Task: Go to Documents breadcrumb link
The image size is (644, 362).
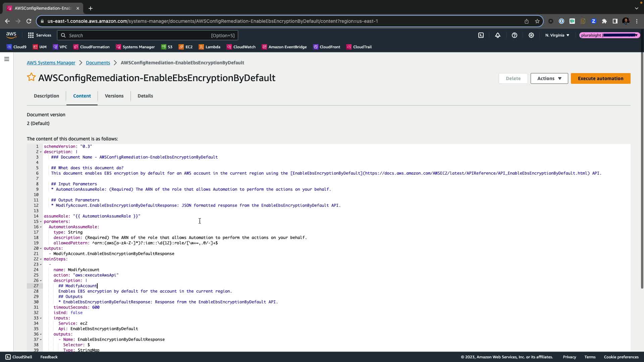Action: [98, 63]
